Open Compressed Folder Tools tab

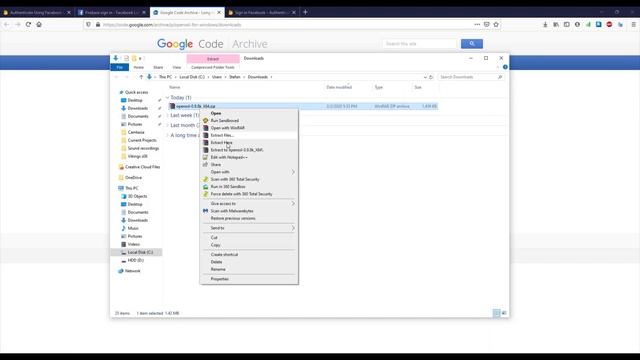pos(213,67)
